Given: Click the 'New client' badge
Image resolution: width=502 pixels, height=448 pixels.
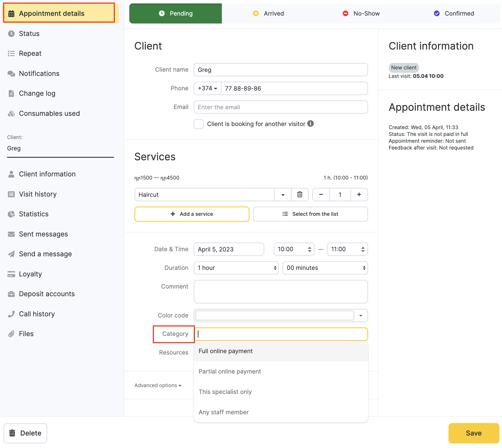Looking at the screenshot, I should pos(404,68).
